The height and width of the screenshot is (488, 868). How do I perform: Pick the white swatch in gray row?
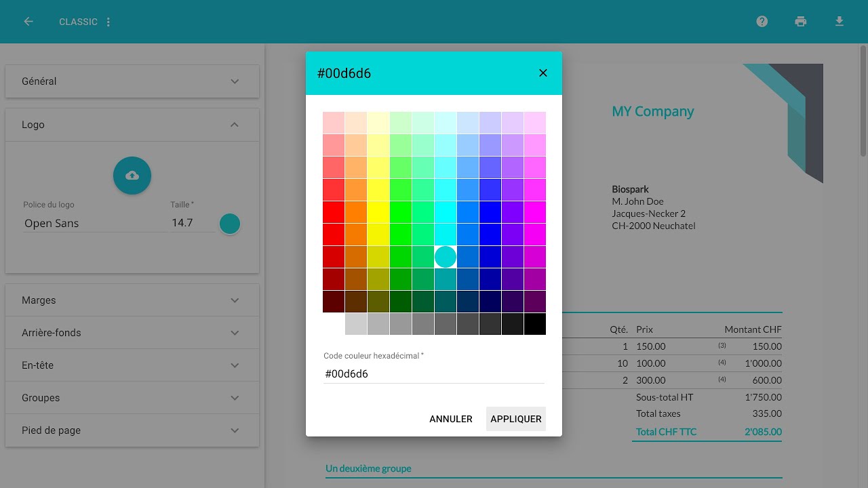point(334,324)
